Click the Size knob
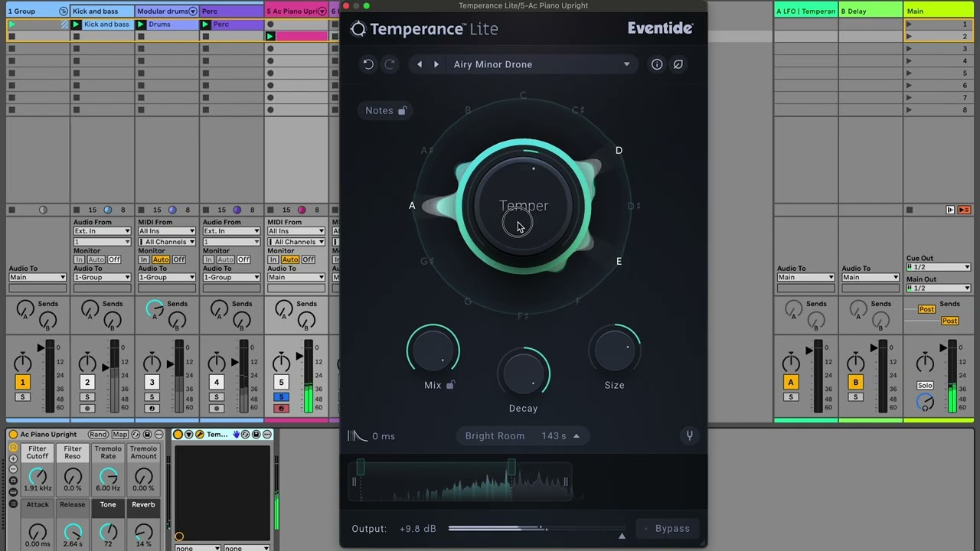 (x=614, y=350)
